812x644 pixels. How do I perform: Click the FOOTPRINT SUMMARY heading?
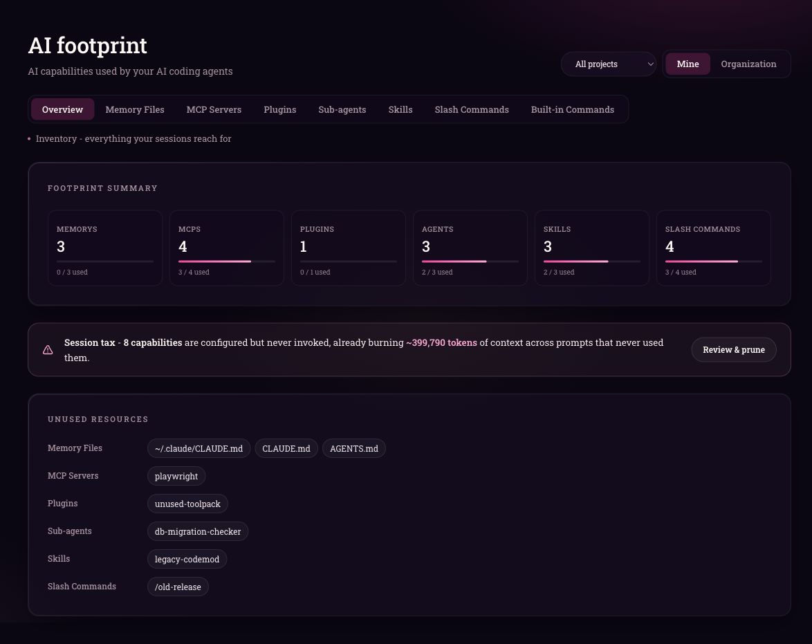click(102, 188)
